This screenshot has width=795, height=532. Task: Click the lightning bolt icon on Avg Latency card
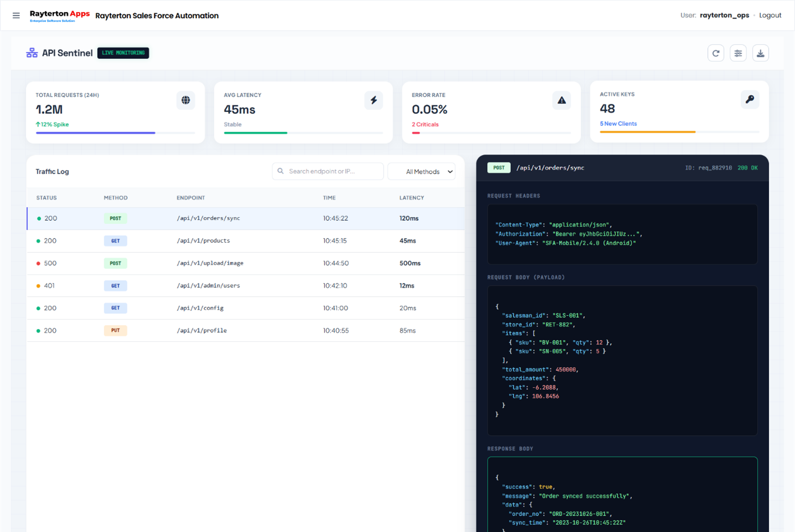[373, 100]
